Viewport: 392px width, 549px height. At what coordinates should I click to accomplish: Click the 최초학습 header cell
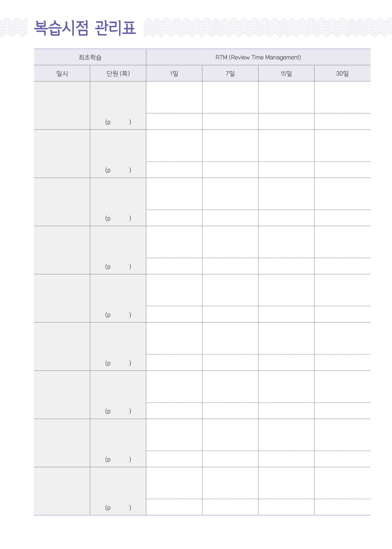click(90, 57)
